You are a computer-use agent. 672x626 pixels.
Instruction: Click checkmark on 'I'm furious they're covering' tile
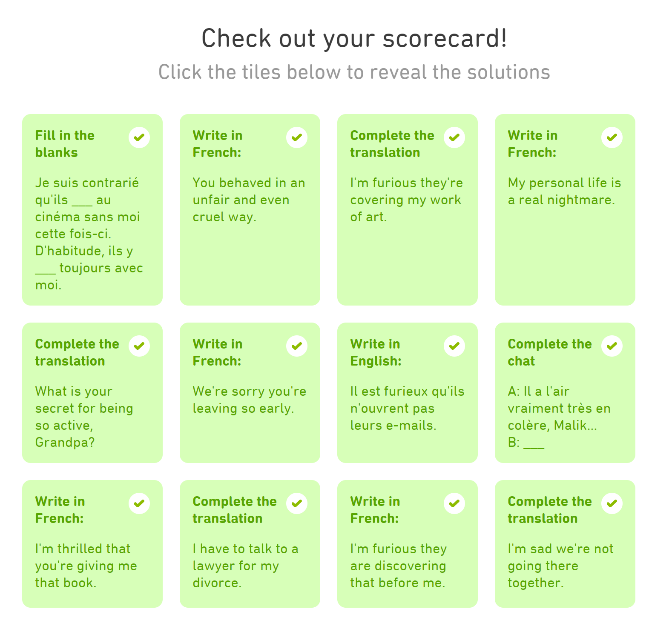tap(454, 137)
